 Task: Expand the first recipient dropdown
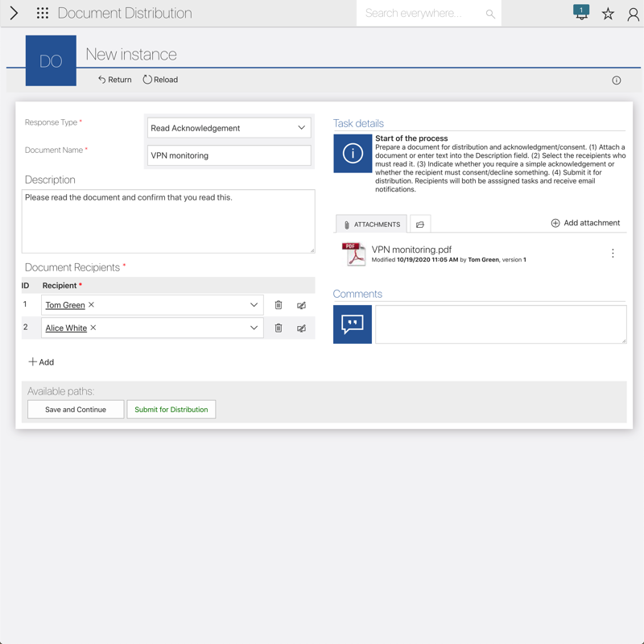click(x=254, y=305)
